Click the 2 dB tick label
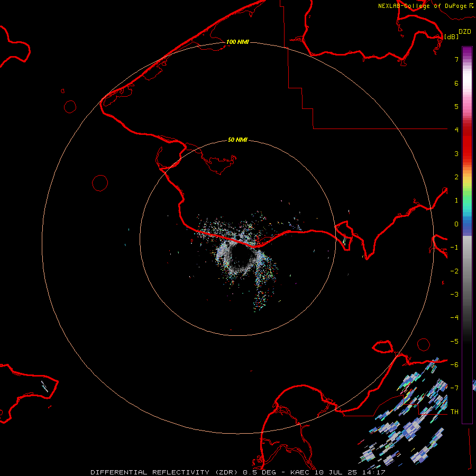Image resolution: width=476 pixels, height=476 pixels. pyautogui.click(x=456, y=177)
